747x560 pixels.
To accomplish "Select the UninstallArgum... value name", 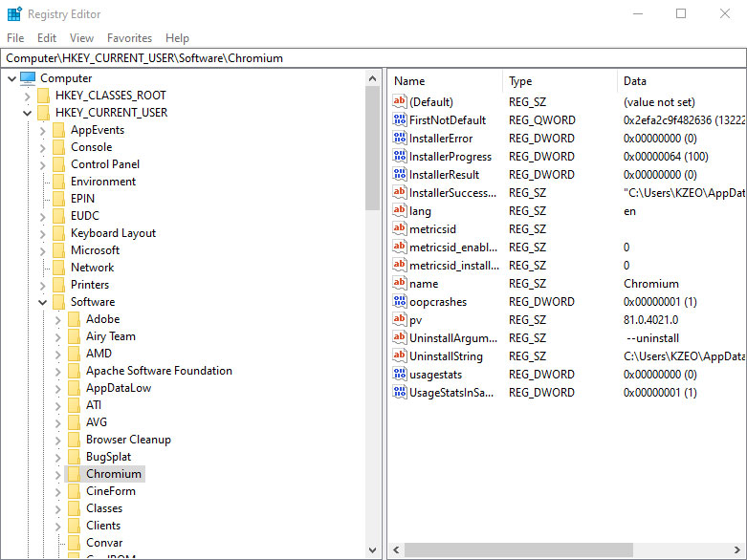I will coord(453,338).
